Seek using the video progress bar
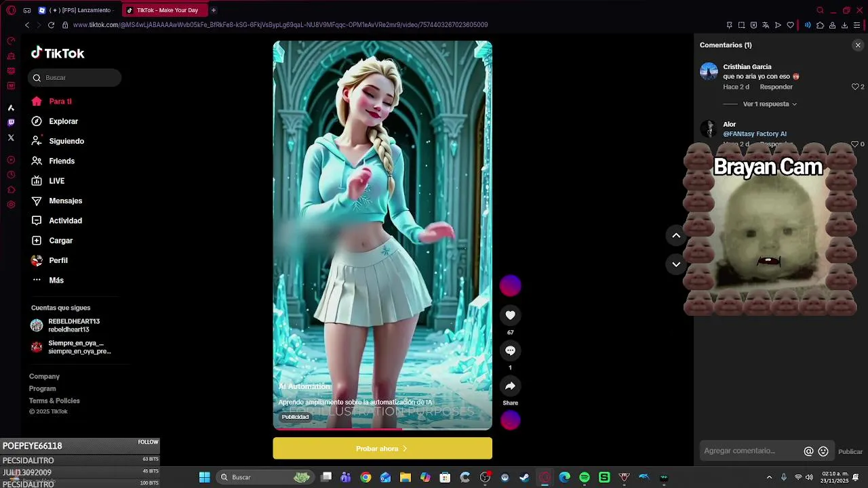This screenshot has width=868, height=488. click(x=382, y=429)
